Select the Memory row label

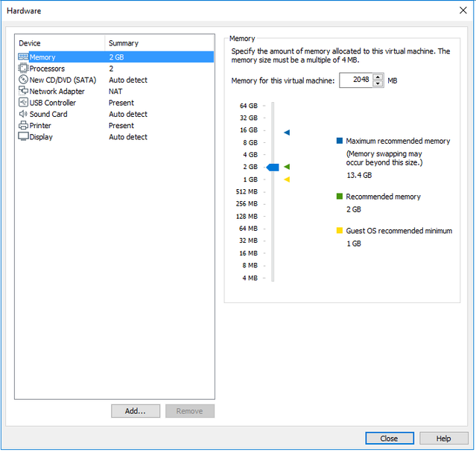pos(42,57)
